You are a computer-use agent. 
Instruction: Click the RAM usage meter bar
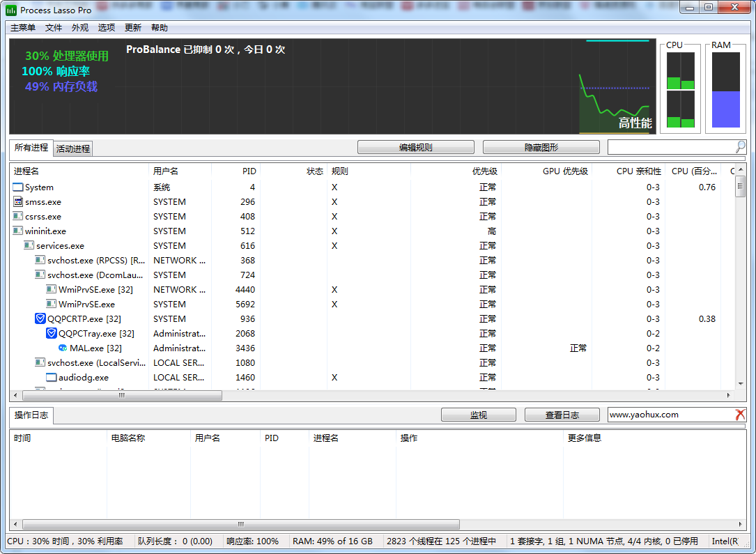[x=725, y=91]
